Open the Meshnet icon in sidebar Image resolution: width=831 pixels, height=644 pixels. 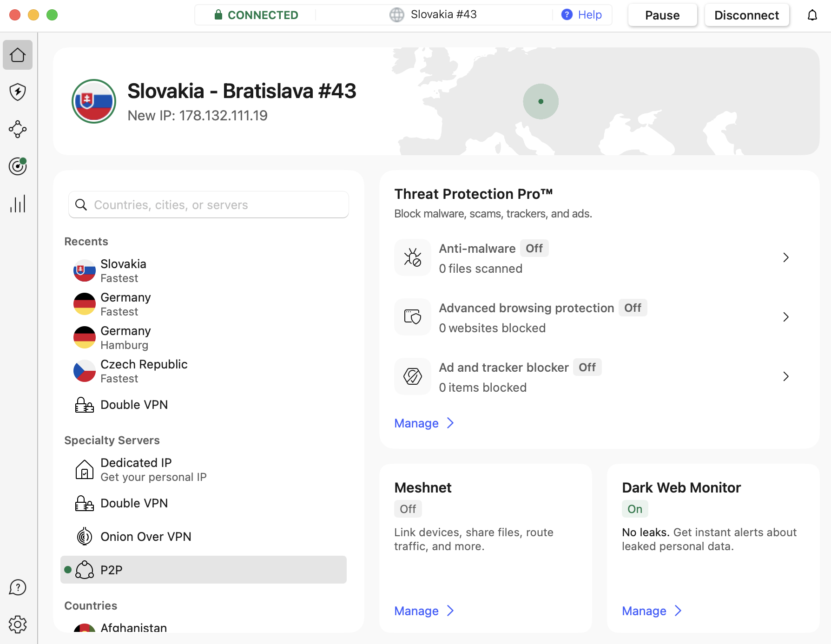click(x=18, y=129)
